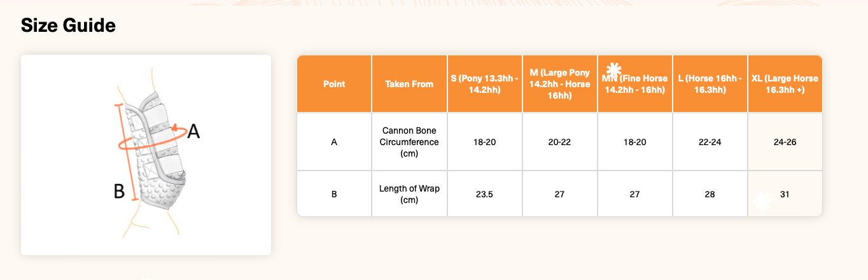This screenshot has width=868, height=280.
Task: Select the Cannon Bone Circumference cell
Action: 409,142
